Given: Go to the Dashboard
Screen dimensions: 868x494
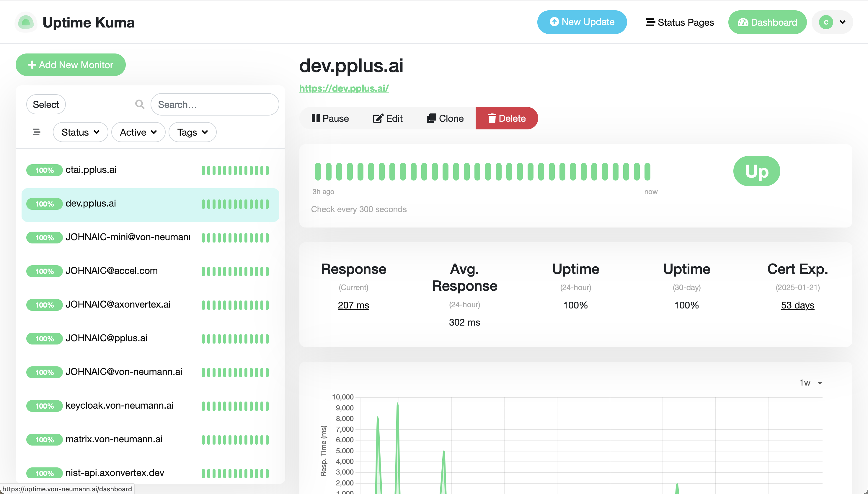Looking at the screenshot, I should click(x=767, y=22).
